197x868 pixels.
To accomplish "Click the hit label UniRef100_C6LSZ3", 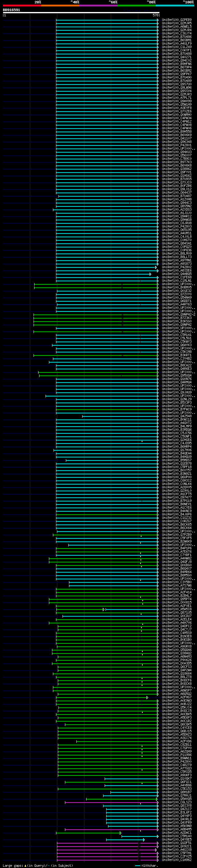I will tap(177, 803).
